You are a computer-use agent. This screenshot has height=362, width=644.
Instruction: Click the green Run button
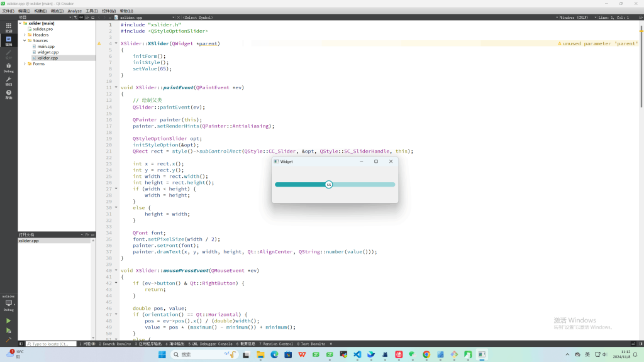9,321
